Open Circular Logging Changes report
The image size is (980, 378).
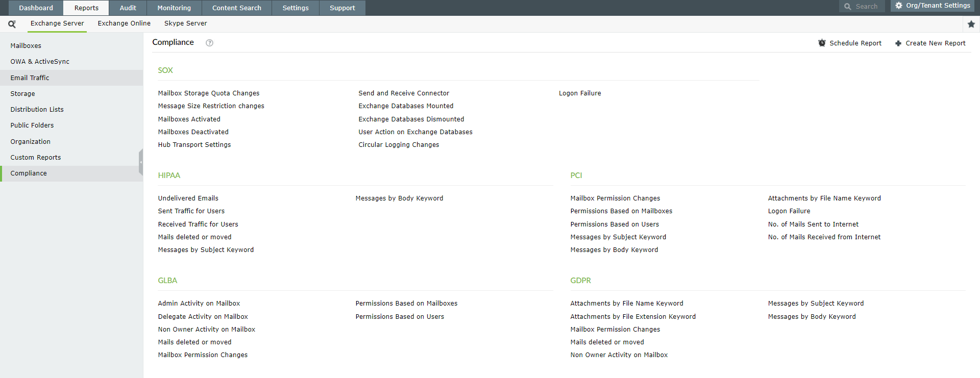399,145
